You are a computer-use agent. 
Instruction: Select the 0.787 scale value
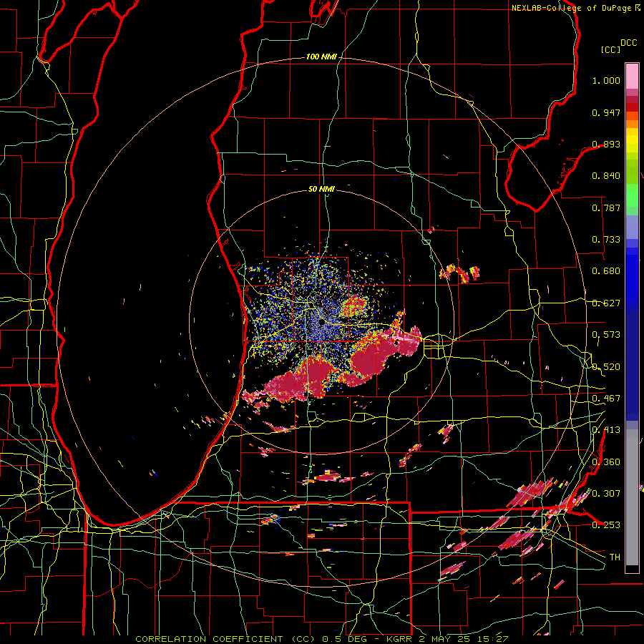[x=606, y=208]
